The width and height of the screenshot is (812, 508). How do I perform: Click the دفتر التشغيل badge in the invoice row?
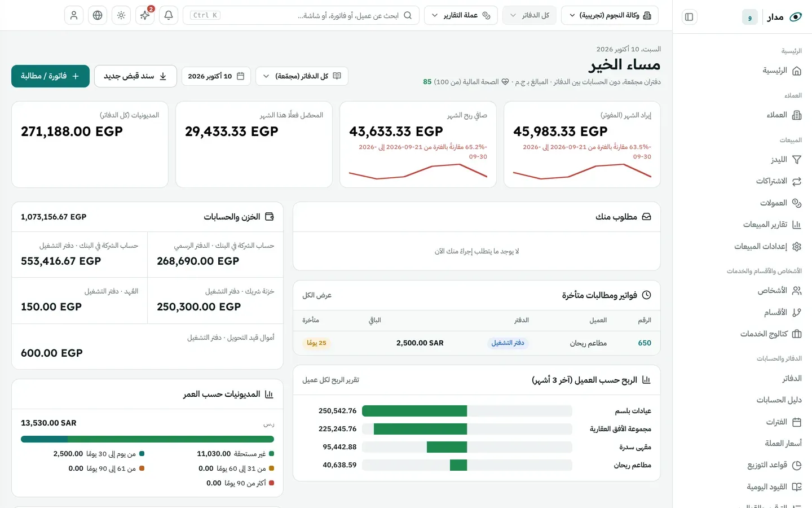click(507, 343)
